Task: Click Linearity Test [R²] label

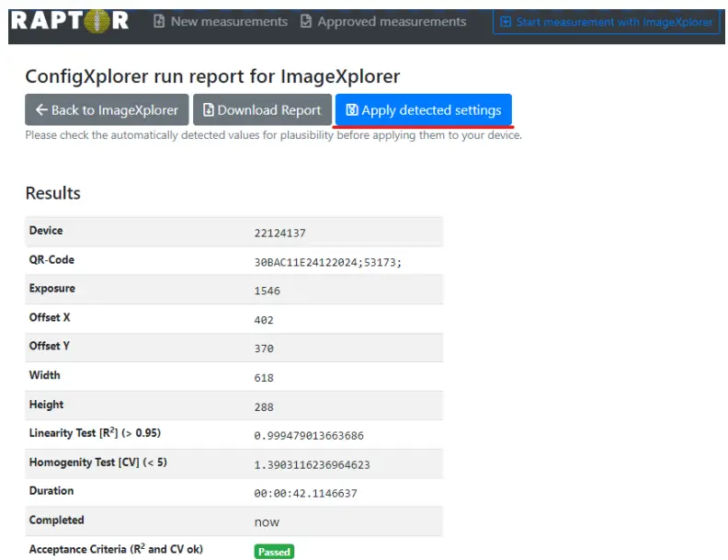Action: click(95, 433)
